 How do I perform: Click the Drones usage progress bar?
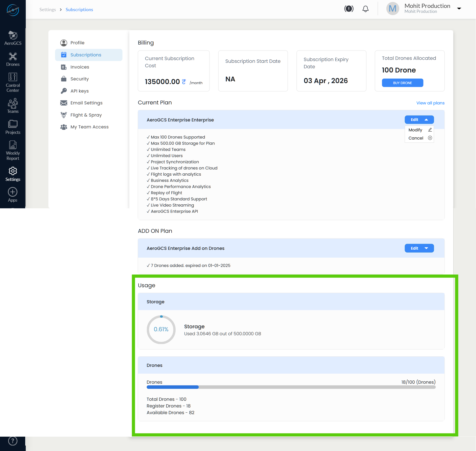[x=291, y=387]
